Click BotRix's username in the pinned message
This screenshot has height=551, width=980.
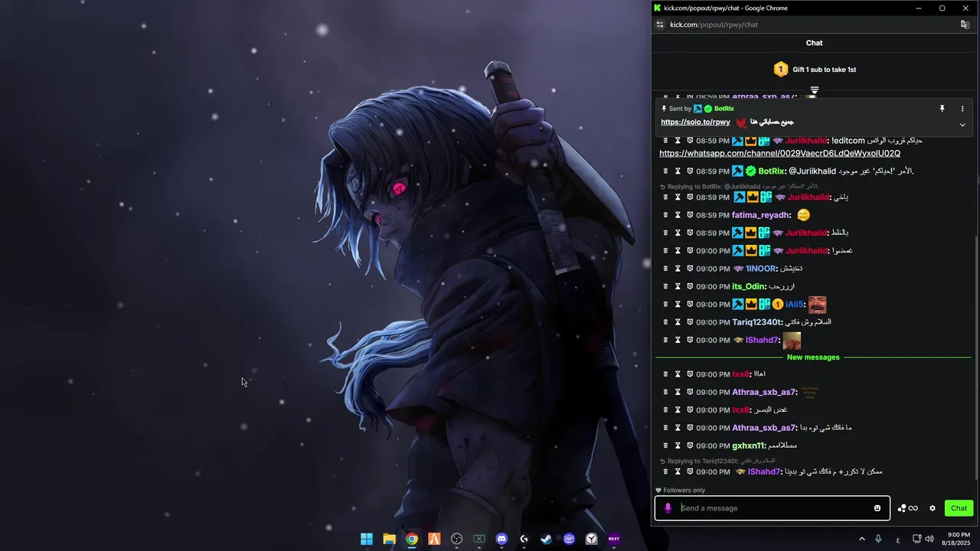point(724,109)
